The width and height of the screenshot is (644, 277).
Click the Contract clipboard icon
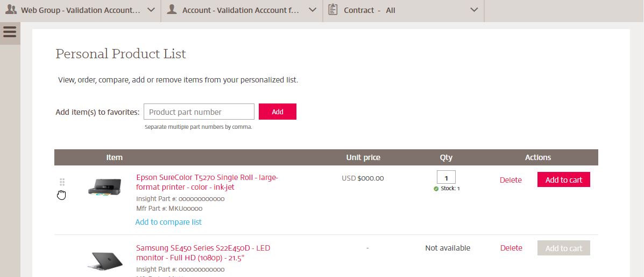[333, 10]
